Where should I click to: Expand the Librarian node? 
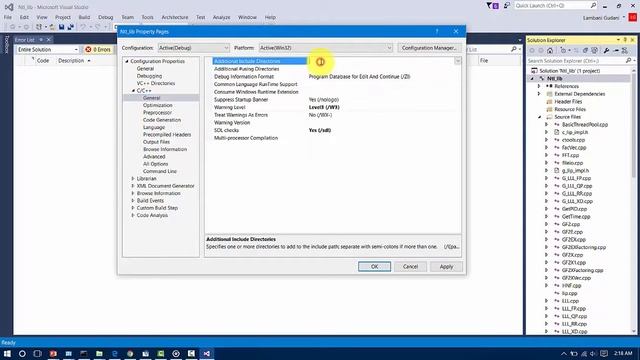pyautogui.click(x=133, y=179)
